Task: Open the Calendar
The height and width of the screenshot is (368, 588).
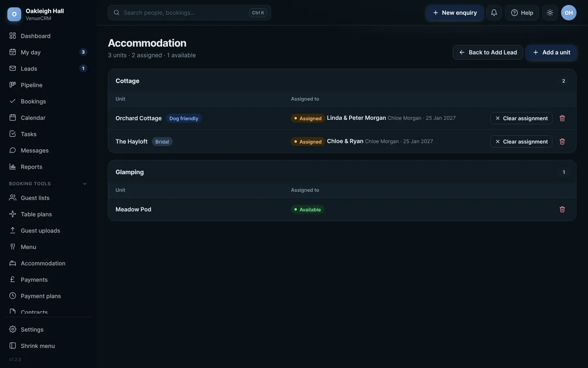Action: click(x=48, y=118)
